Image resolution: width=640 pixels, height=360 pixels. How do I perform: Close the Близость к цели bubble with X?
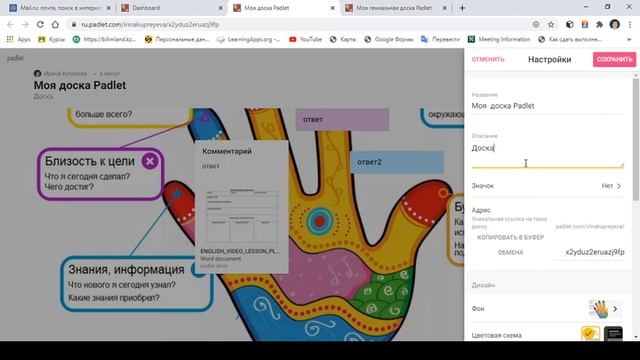point(150,161)
